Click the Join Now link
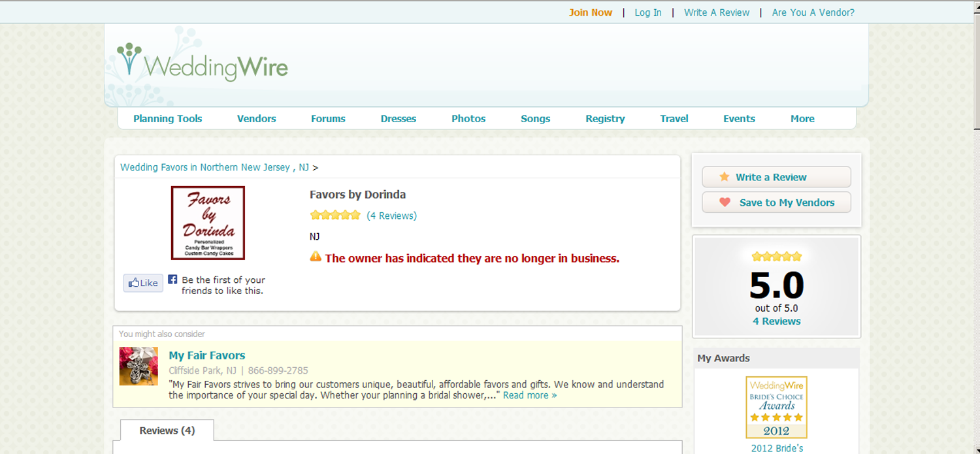The width and height of the screenshot is (980, 454). [591, 12]
